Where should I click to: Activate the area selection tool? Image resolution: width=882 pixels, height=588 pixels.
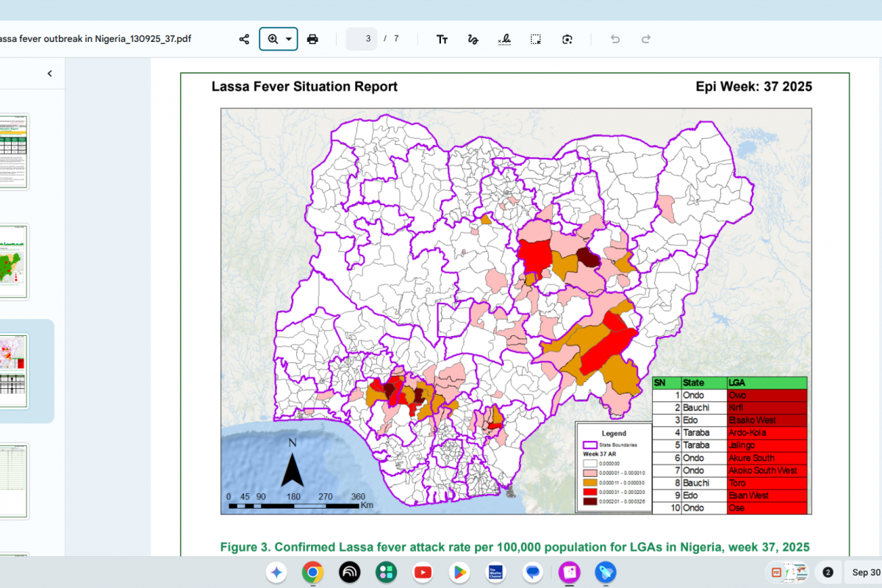pyautogui.click(x=536, y=39)
